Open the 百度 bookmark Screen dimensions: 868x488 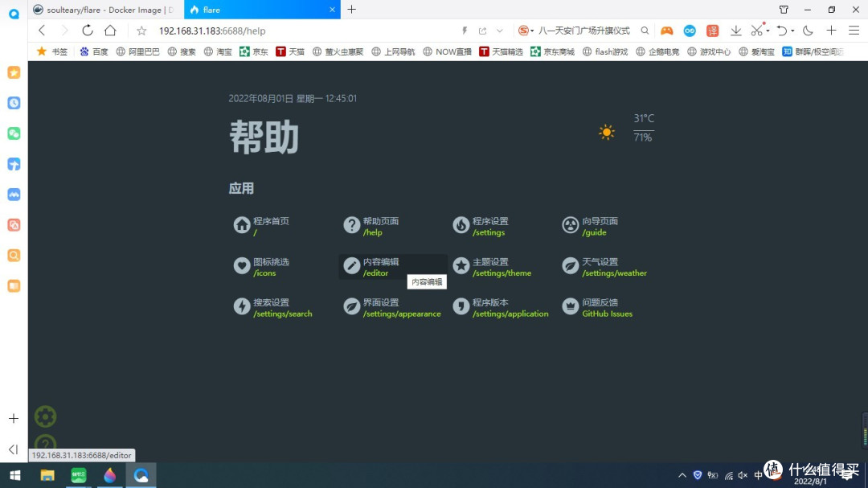click(94, 51)
